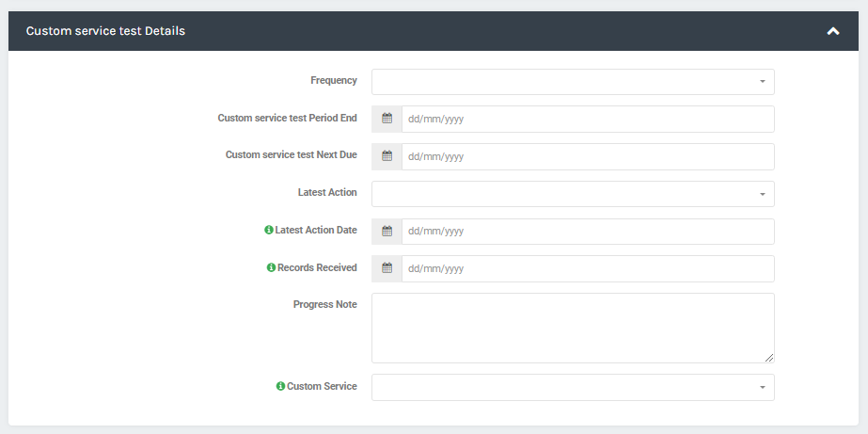Click calendar icon beside Records Received
Screen dimensions: 868x434
click(387, 268)
